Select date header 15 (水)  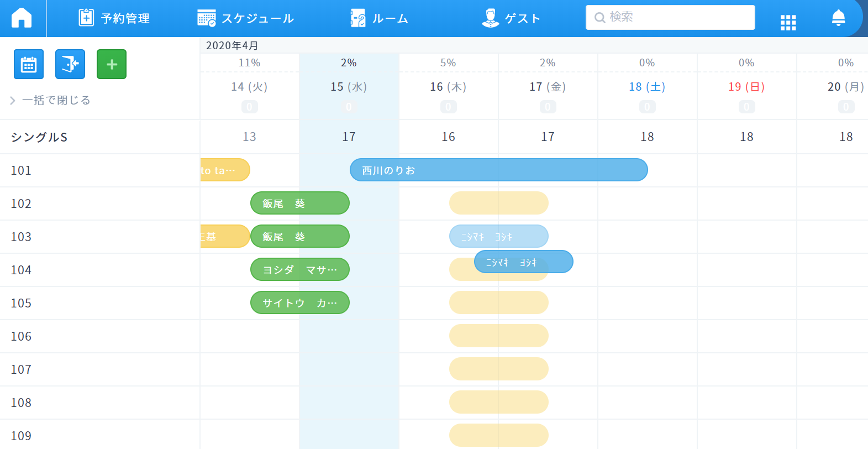tap(349, 87)
